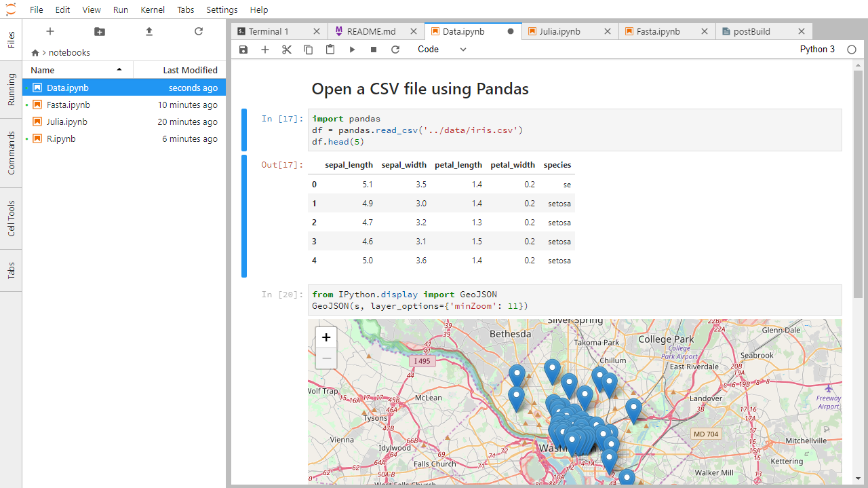868x488 pixels.
Task: Upload files to the file browser
Action: click(150, 31)
